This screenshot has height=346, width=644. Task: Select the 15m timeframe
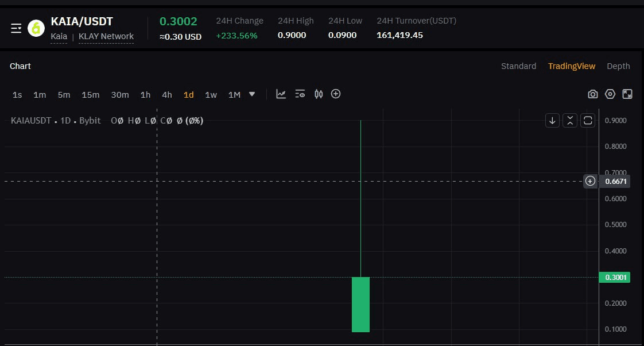[x=90, y=95]
